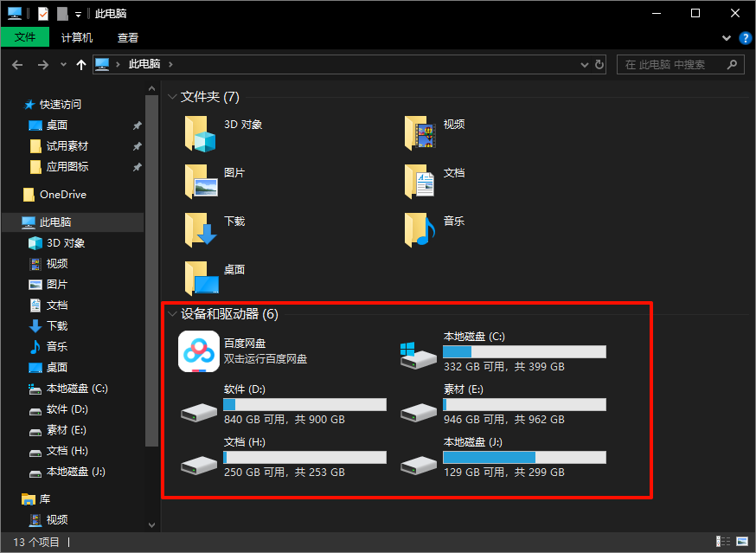Click navigation pane scroll up arrow
Image resolution: width=756 pixels, height=553 pixels.
point(152,89)
